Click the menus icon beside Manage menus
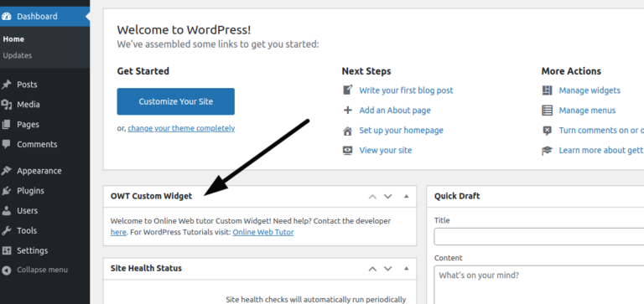Image resolution: width=644 pixels, height=304 pixels. 547,111
